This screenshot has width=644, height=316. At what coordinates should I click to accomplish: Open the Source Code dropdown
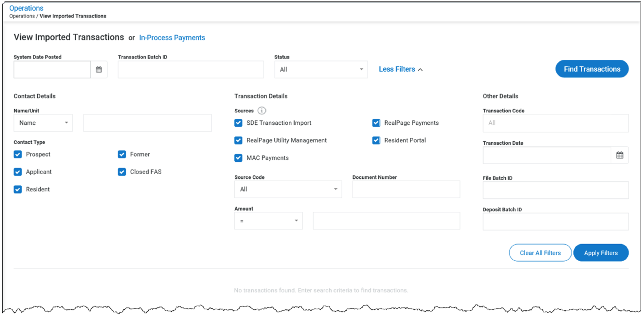tap(288, 189)
